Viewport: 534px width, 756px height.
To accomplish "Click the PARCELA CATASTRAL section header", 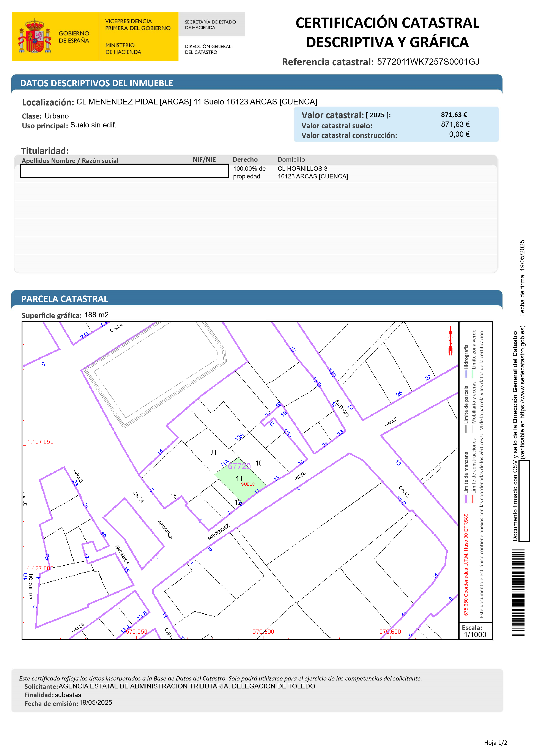I will point(65,299).
